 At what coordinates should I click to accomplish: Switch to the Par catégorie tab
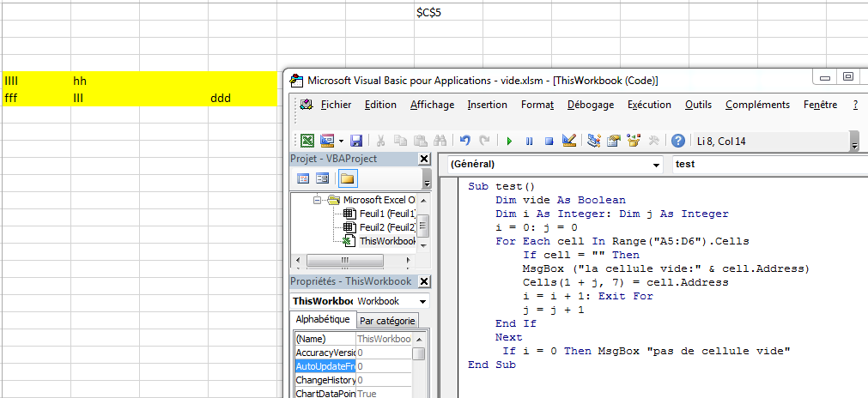387,321
